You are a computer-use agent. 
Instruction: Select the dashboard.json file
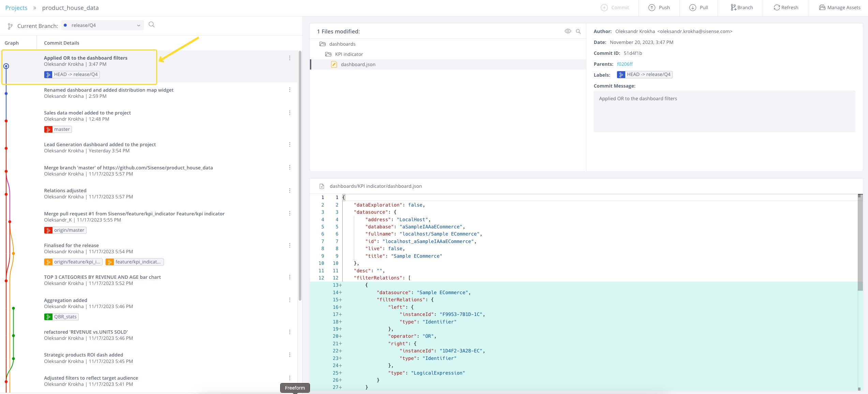[x=448, y=64]
